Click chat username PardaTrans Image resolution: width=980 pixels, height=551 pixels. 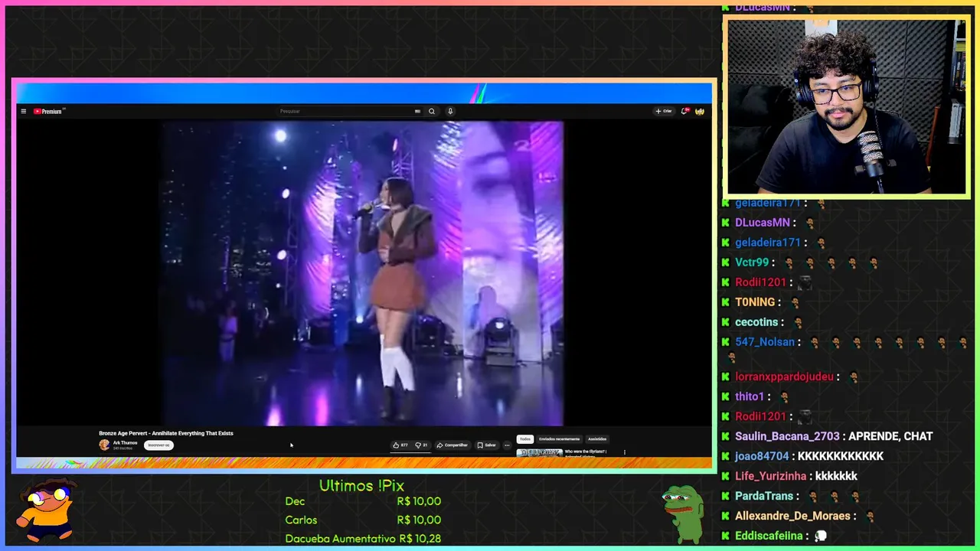pos(763,496)
